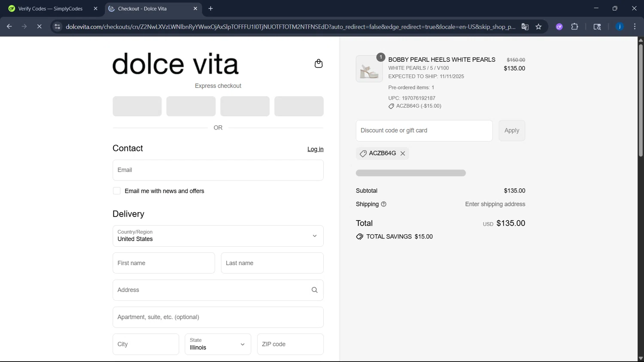Click the browser address bar URL
The width and height of the screenshot is (644, 362).
[291, 27]
